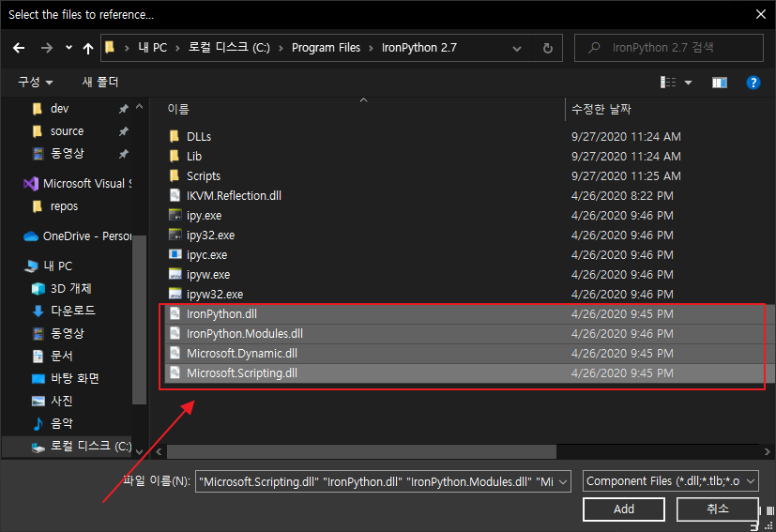Open source folder in quick access
Viewport: 776px width, 532px height.
click(x=67, y=131)
